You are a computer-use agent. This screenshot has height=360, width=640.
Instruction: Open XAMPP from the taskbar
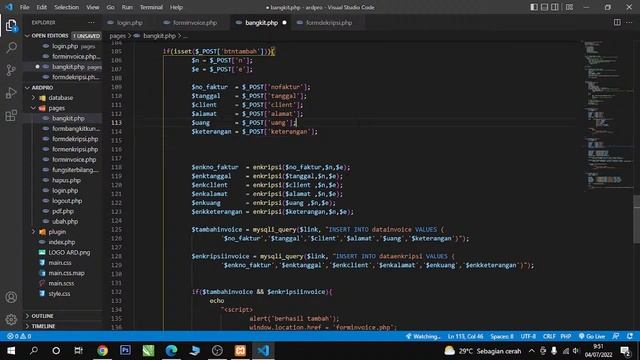(x=240, y=351)
